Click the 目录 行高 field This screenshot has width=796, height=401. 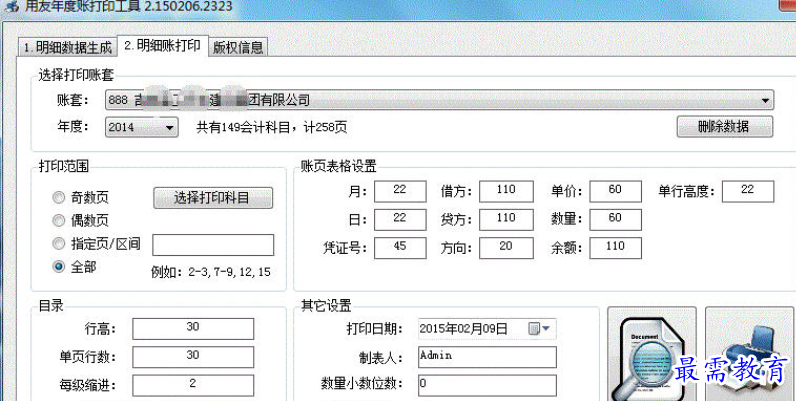193,329
